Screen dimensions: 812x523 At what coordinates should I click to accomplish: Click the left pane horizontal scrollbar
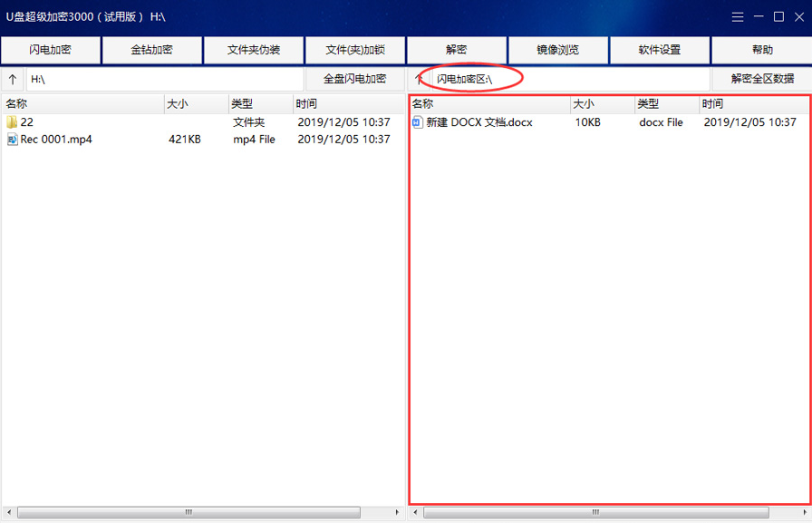pyautogui.click(x=189, y=512)
